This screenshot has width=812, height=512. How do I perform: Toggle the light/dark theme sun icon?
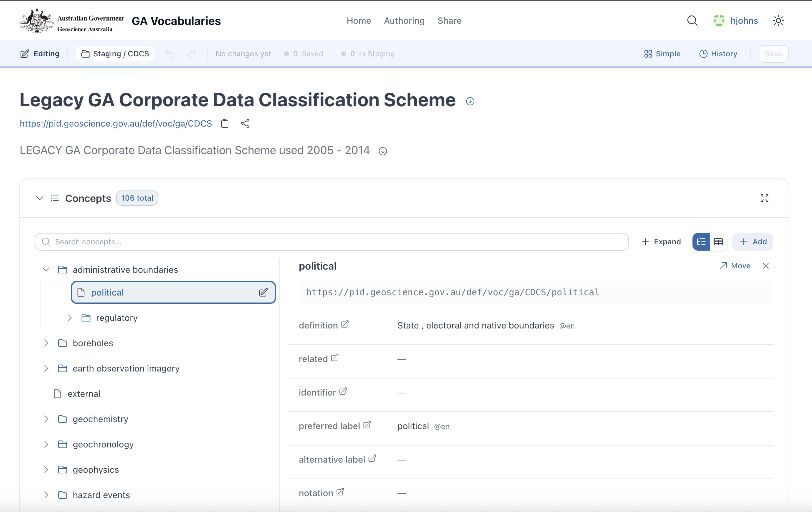coord(778,21)
